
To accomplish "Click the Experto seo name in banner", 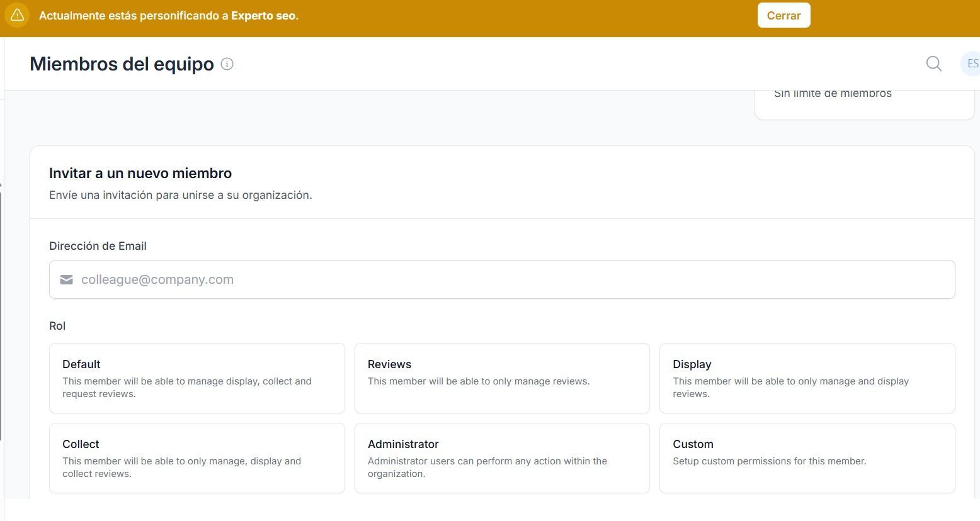I will [263, 16].
